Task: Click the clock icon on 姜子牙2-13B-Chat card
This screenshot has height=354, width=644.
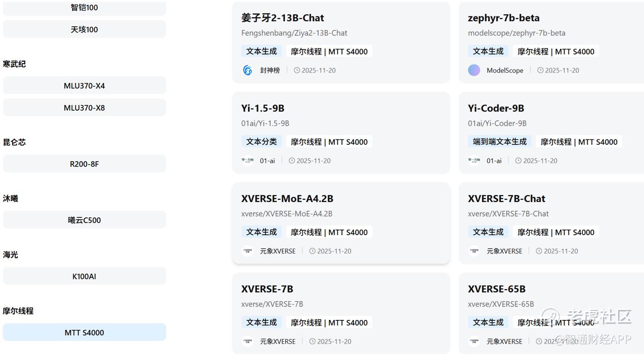Action: 297,70
